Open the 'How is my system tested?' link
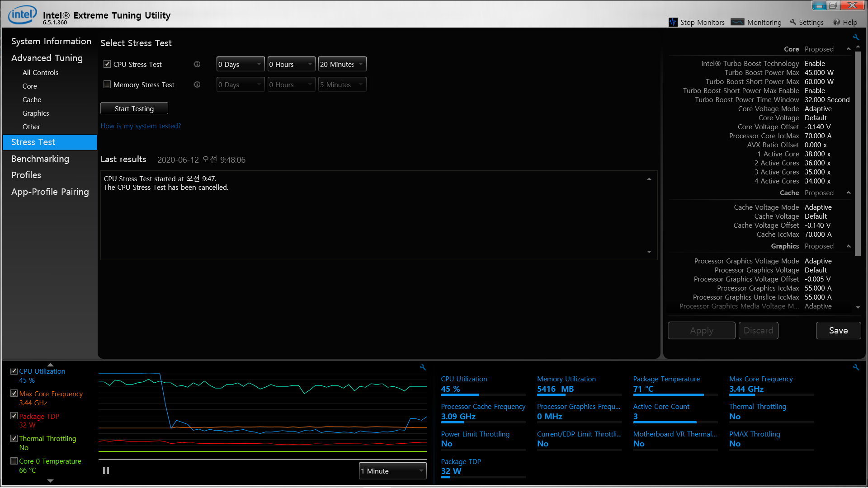 coord(141,126)
